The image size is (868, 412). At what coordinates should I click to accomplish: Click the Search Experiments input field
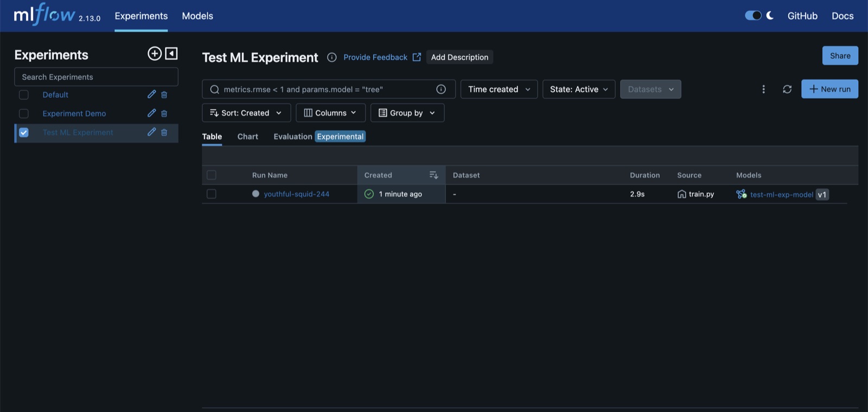96,77
